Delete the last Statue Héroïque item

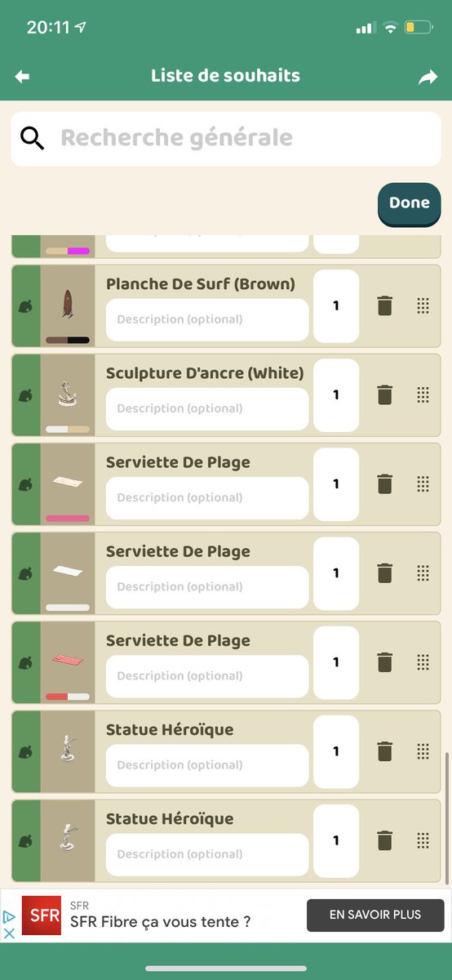pos(385,840)
